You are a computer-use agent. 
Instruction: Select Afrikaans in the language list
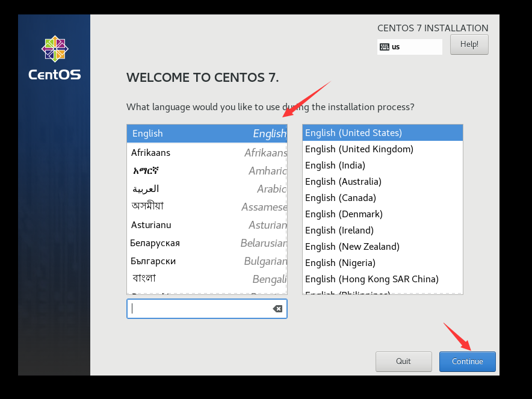click(x=206, y=153)
